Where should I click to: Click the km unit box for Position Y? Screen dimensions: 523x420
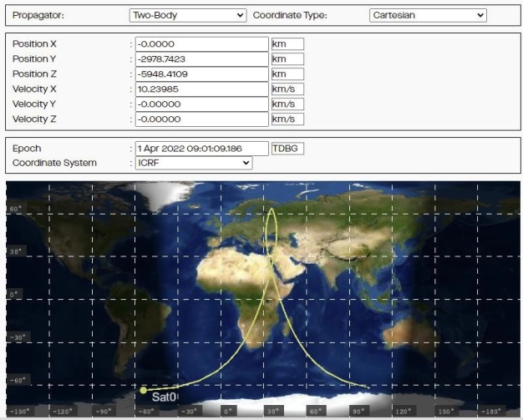click(287, 58)
